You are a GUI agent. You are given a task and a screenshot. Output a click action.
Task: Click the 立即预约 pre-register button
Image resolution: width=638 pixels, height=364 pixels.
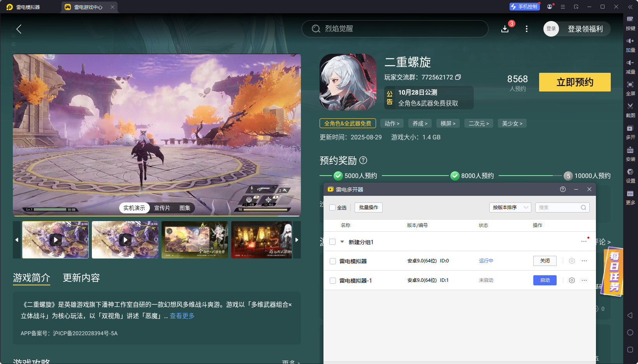click(x=575, y=82)
